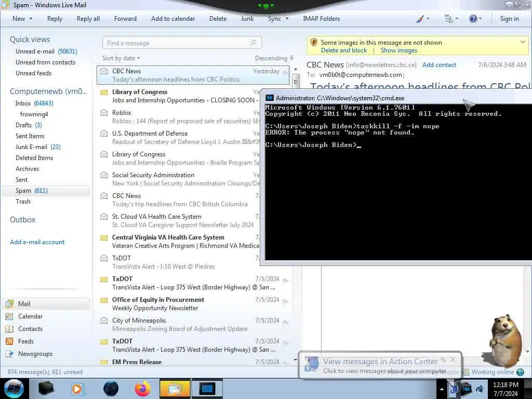This screenshot has height=399, width=532.
Task: Toggle flag on City of Minneapolis message
Action: (285, 322)
